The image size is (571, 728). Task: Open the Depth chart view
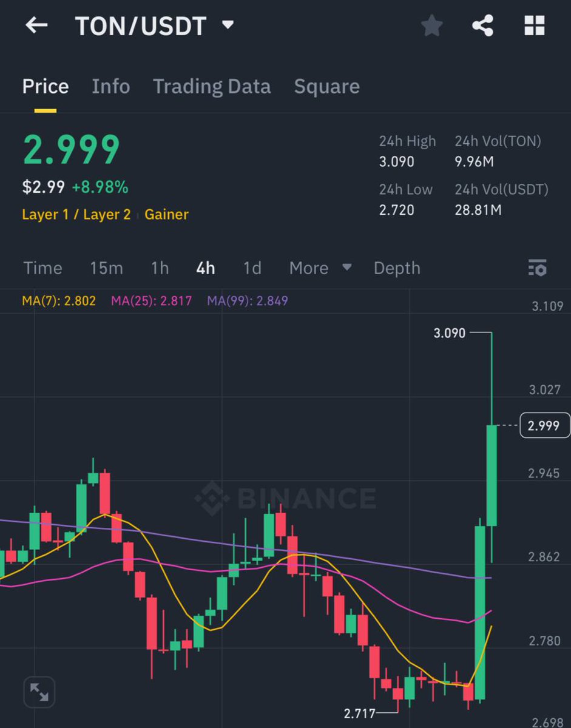pyautogui.click(x=397, y=268)
